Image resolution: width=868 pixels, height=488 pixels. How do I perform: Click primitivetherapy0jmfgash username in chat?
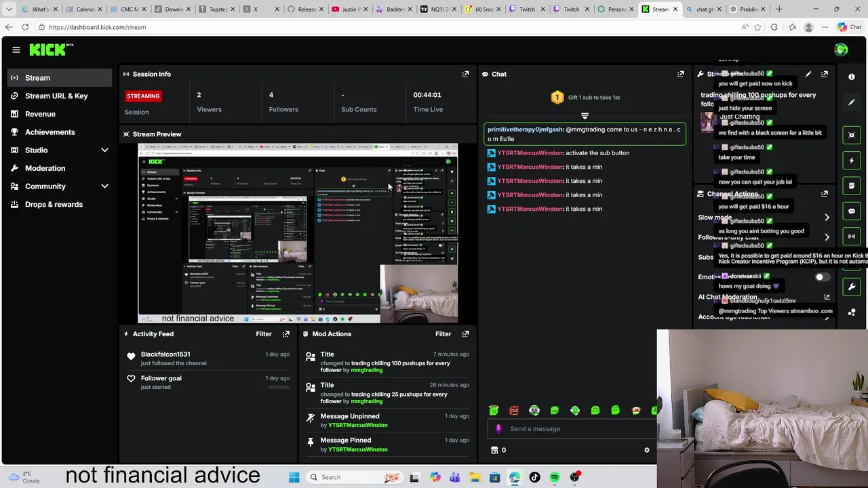pos(525,129)
